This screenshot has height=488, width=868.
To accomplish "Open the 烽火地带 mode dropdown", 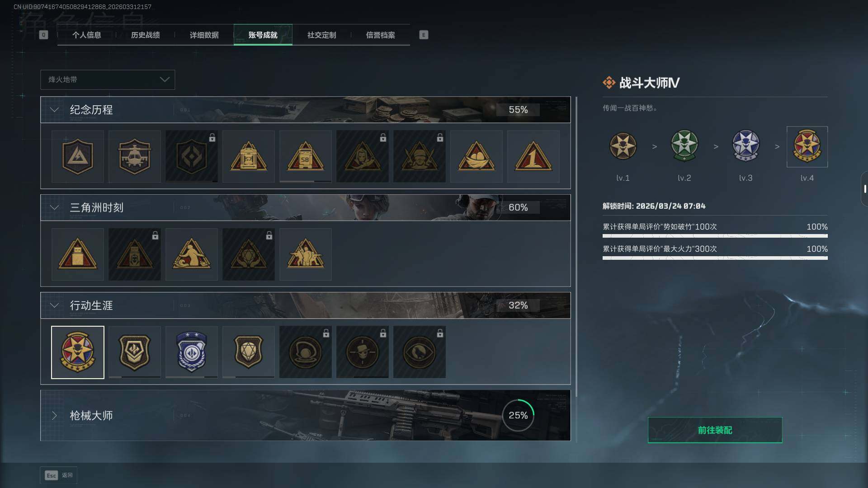I will point(108,80).
